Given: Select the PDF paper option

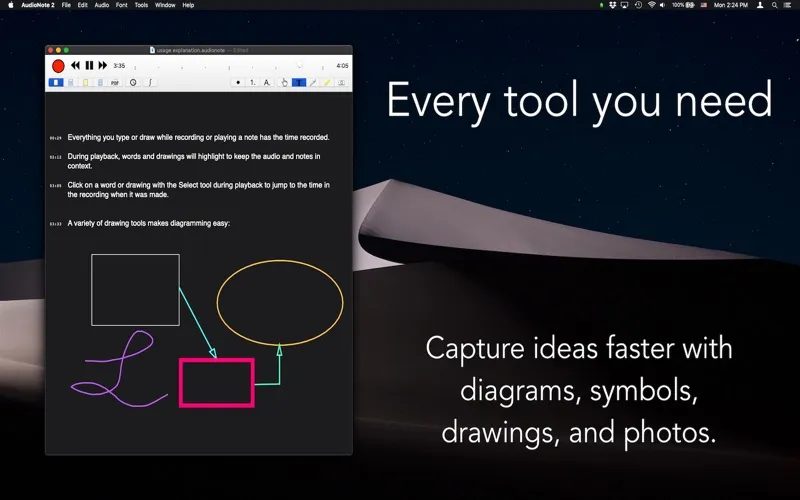Looking at the screenshot, I should point(115,82).
